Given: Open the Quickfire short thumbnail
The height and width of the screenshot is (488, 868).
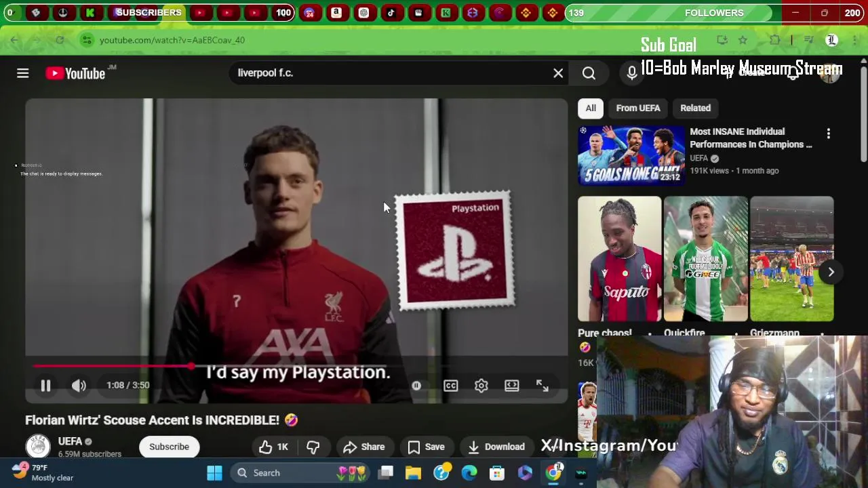Looking at the screenshot, I should (705, 259).
